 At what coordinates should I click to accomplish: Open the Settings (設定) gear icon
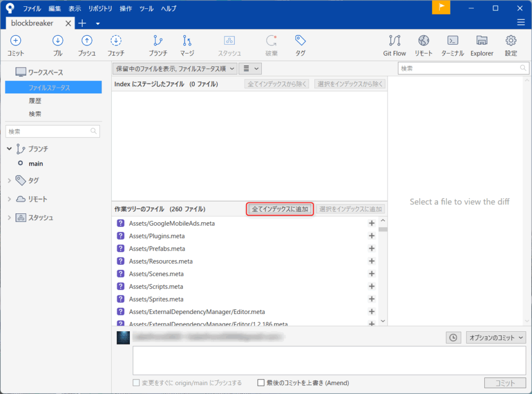point(511,45)
